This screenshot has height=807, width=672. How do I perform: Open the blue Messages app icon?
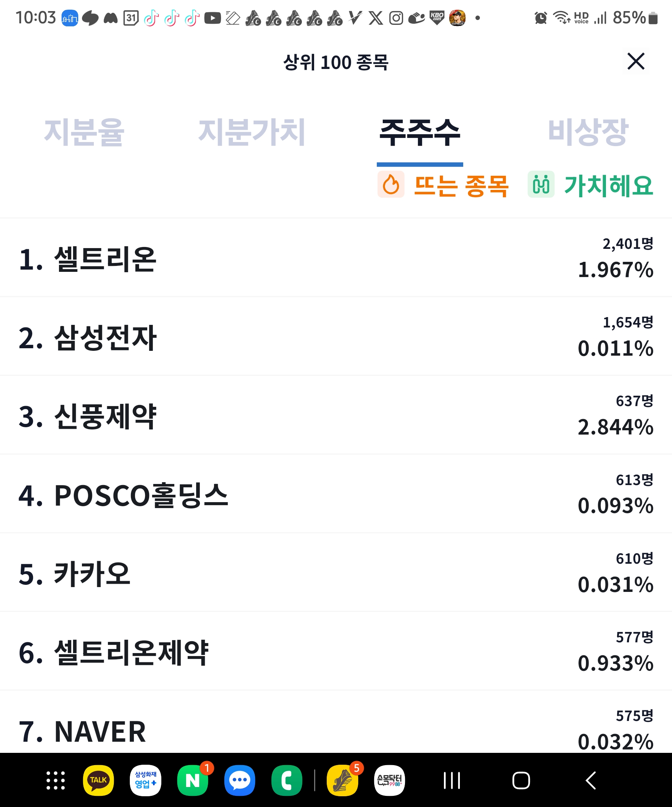[240, 781]
